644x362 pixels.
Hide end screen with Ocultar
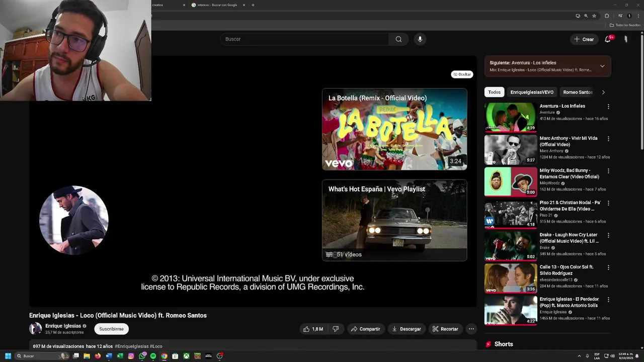(462, 74)
